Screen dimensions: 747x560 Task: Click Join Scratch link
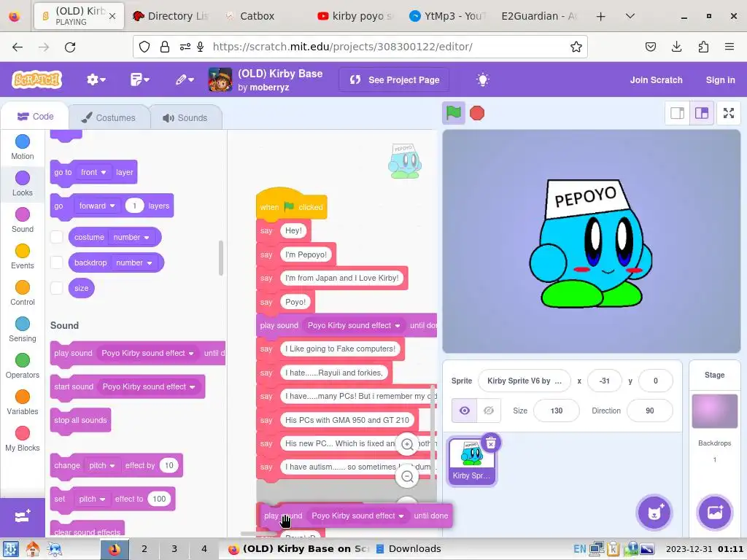click(x=656, y=80)
